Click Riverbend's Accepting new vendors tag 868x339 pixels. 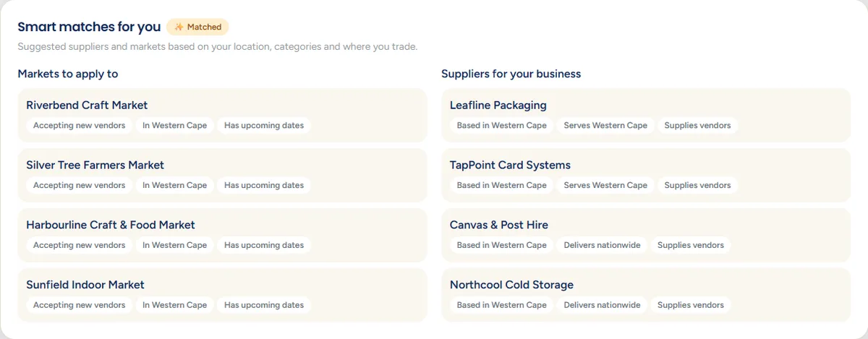click(x=79, y=125)
